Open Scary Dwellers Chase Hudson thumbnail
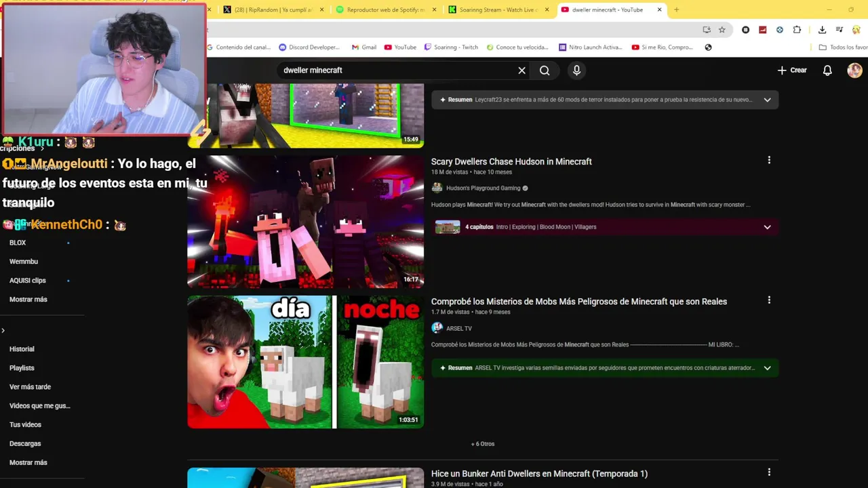Viewport: 868px width, 488px height. coord(305,222)
